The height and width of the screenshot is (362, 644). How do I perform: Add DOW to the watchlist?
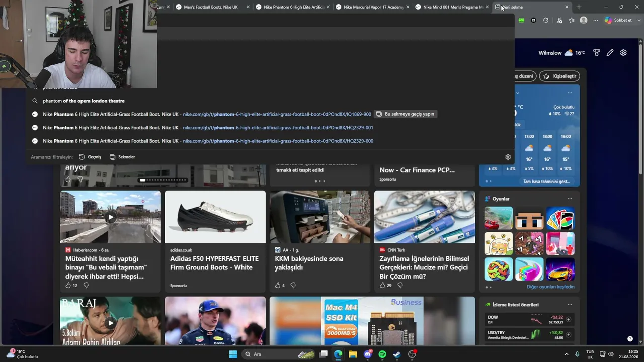pos(569,319)
